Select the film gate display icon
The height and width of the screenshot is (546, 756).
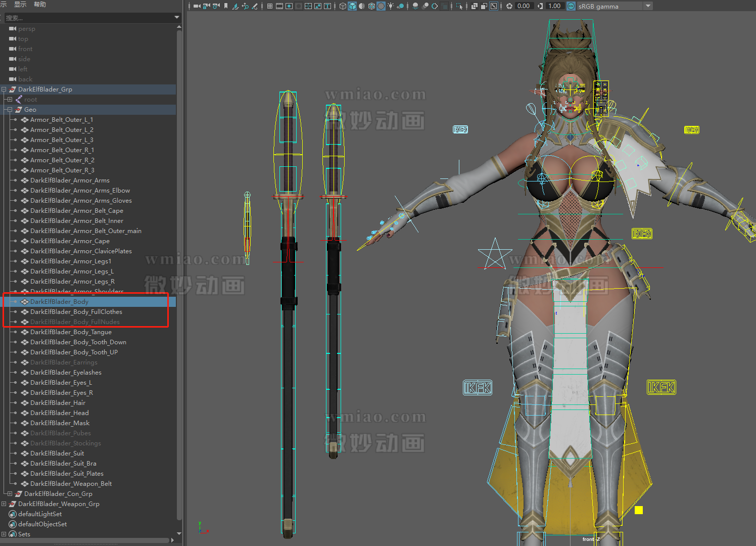point(279,6)
